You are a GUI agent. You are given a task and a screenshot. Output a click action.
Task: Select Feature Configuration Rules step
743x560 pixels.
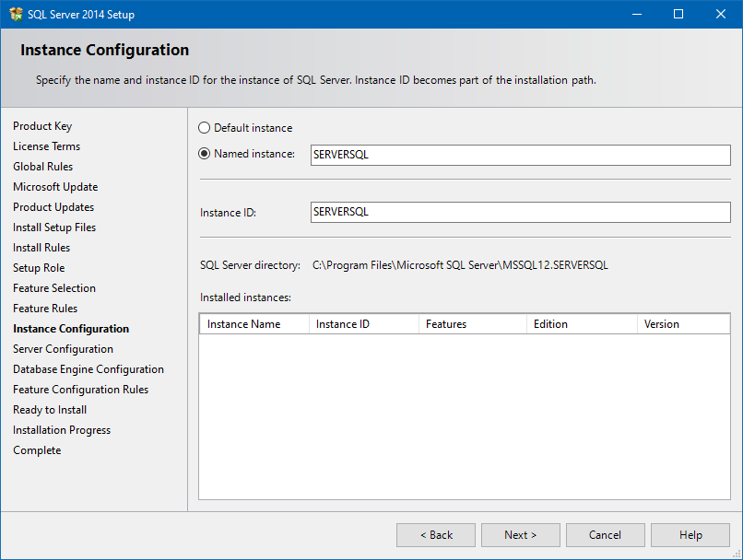(80, 390)
